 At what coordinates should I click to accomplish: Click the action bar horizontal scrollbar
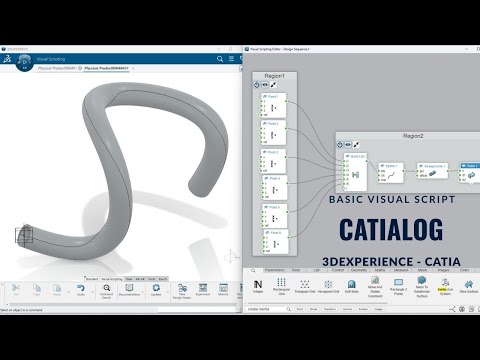[x=123, y=304]
